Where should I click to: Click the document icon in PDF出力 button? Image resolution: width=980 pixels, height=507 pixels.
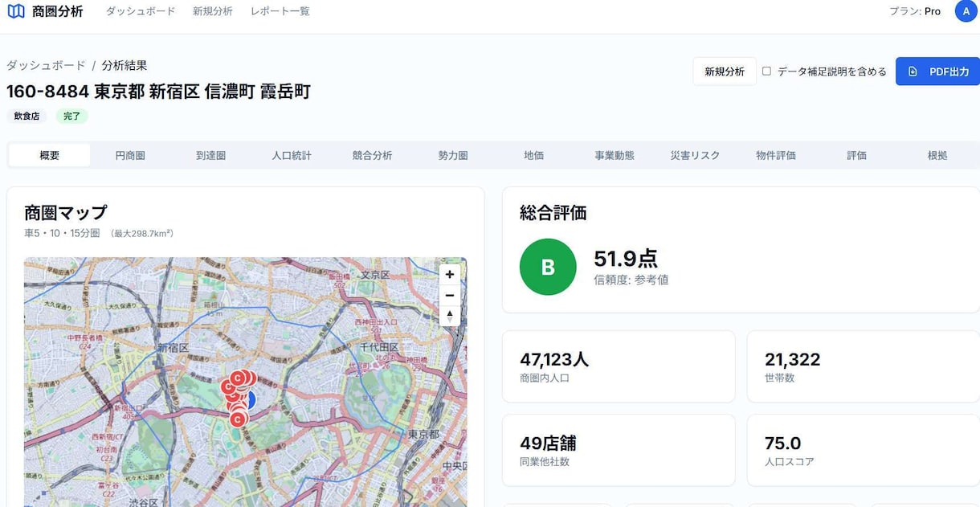click(913, 72)
